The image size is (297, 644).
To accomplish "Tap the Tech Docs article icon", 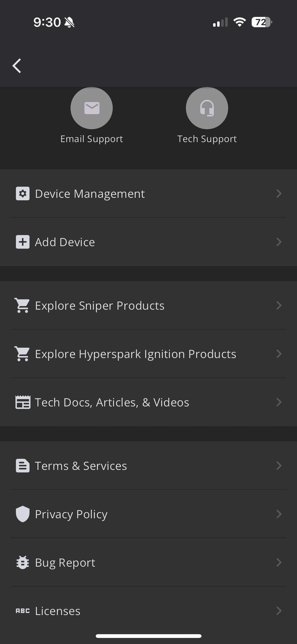I will (23, 402).
